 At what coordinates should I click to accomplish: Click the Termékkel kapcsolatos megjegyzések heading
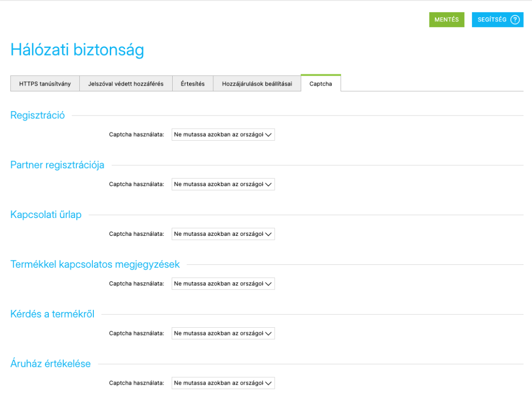[x=95, y=264]
